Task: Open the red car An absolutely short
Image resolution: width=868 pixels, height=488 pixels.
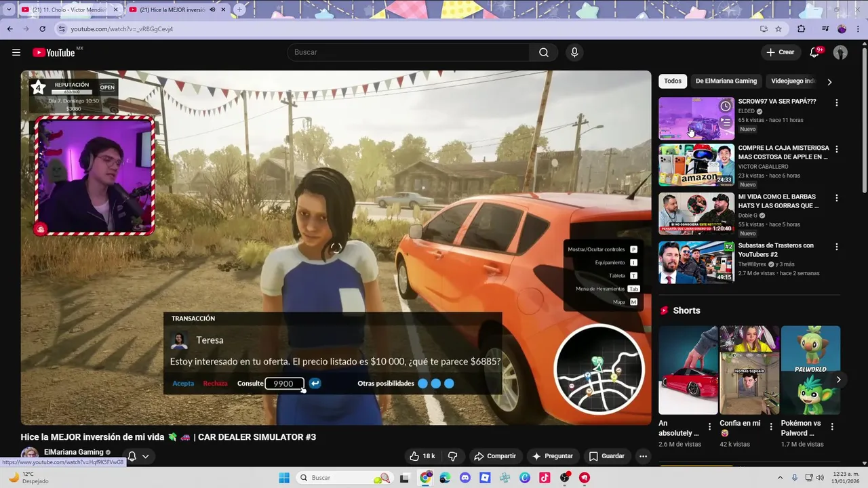Action: [x=688, y=370]
